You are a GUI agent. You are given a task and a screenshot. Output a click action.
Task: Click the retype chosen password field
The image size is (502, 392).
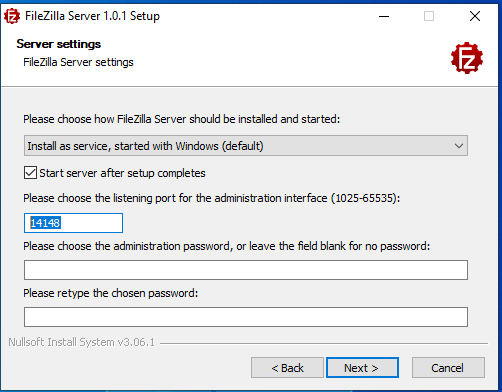[x=246, y=317]
